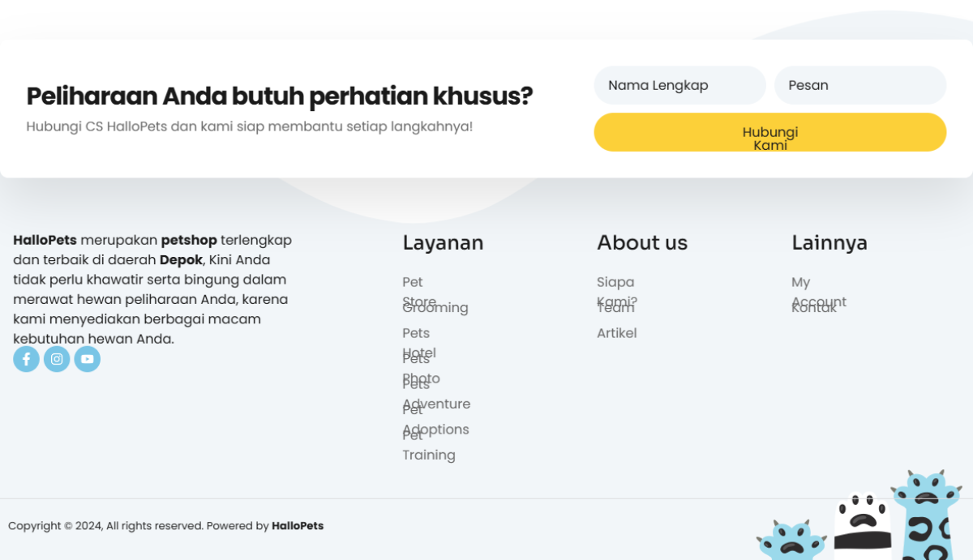
Task: Open the Pets Hotel link
Action: (x=419, y=343)
